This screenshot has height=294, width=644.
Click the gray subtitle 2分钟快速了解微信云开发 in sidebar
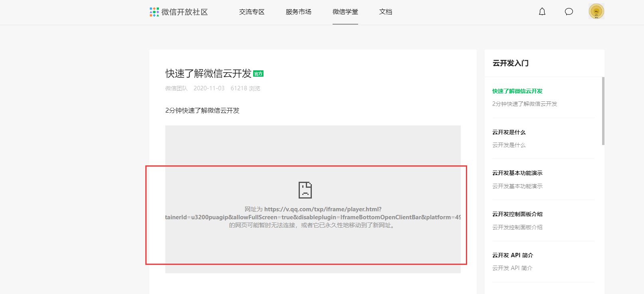pyautogui.click(x=525, y=104)
